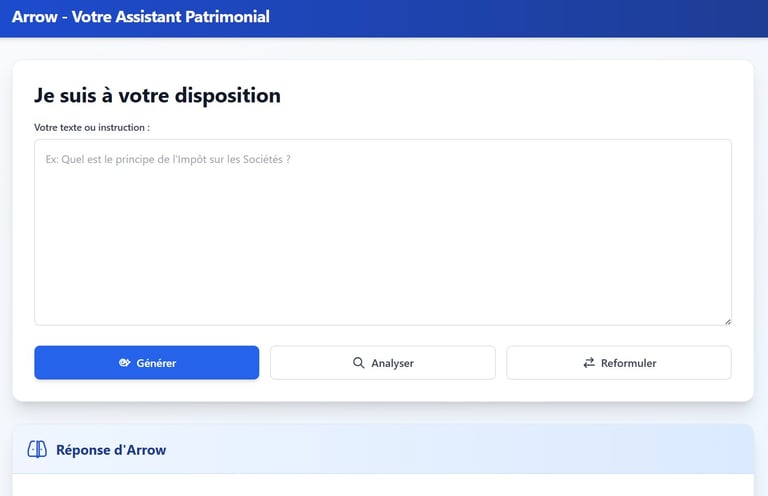Viewport: 768px width, 496px height.
Task: Click the Arrow - Votre Assistant Patrimonial title
Action: point(141,17)
